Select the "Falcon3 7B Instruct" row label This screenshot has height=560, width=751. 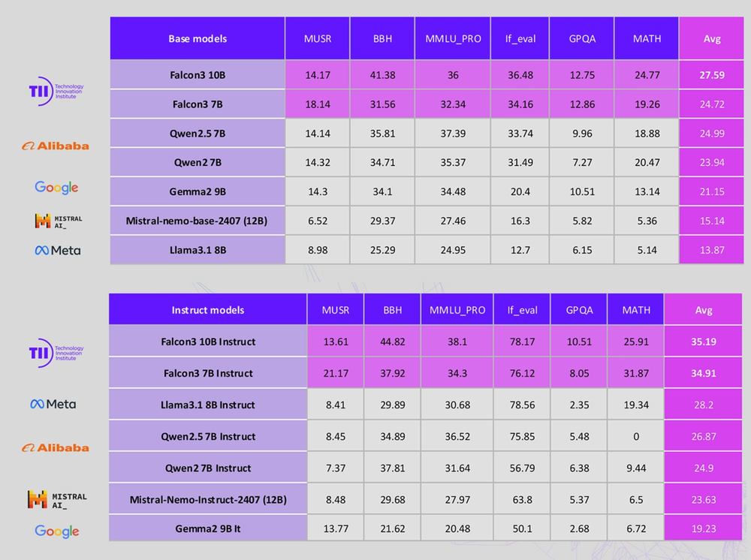208,373
